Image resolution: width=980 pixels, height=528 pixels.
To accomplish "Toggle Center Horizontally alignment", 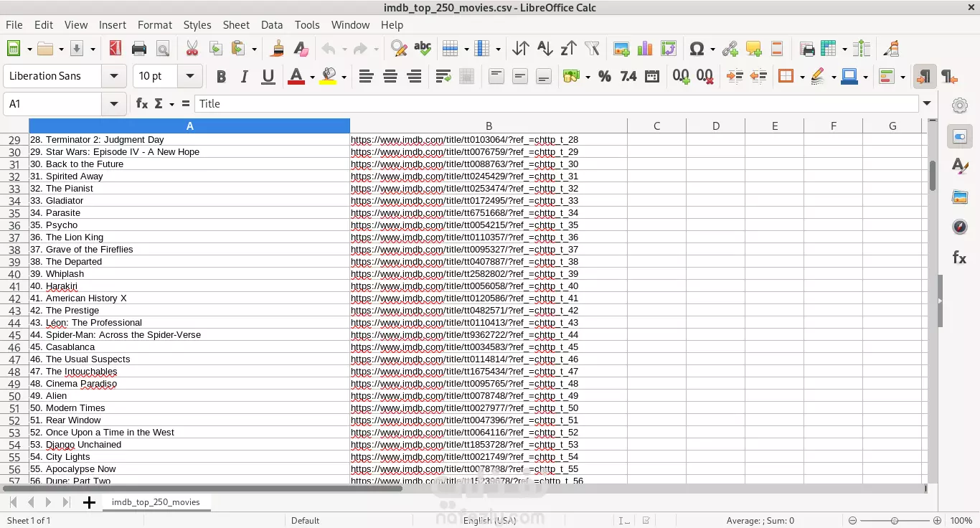I will click(390, 76).
